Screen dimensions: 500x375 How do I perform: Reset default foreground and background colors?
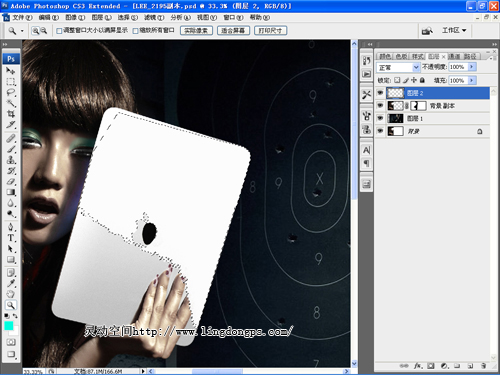[7, 315]
